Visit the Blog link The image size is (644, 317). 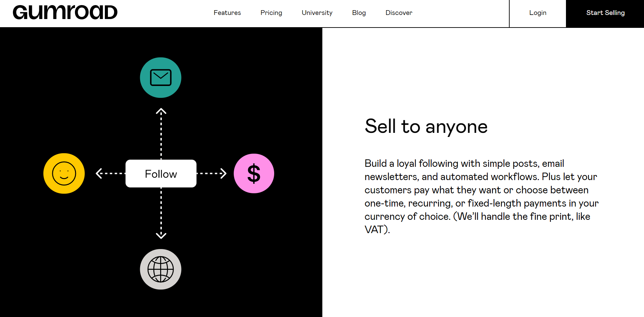[359, 13]
